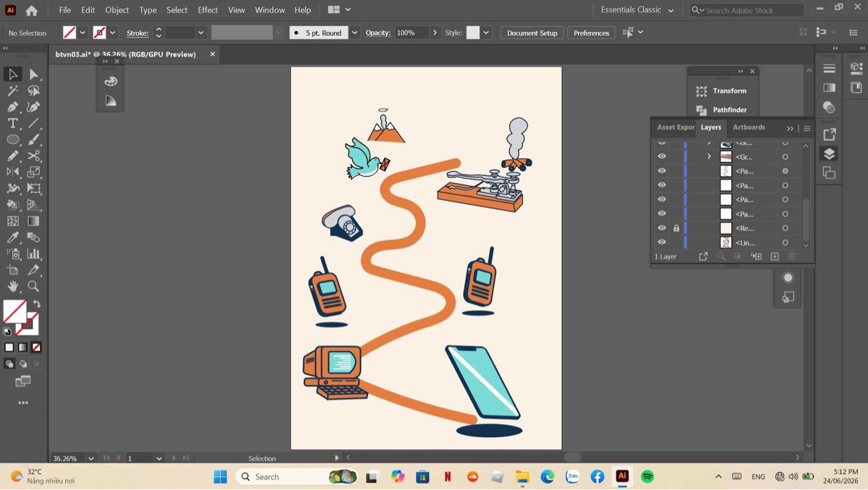Image resolution: width=868 pixels, height=490 pixels.
Task: Switch to the Asset Export tab
Action: [676, 127]
